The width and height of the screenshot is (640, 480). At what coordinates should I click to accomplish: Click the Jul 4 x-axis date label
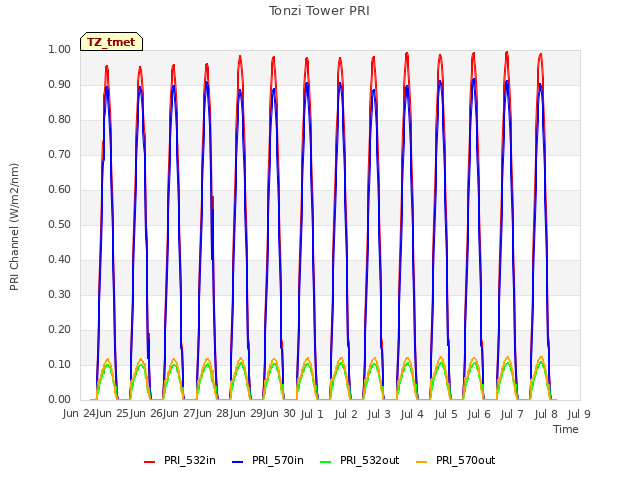(412, 414)
